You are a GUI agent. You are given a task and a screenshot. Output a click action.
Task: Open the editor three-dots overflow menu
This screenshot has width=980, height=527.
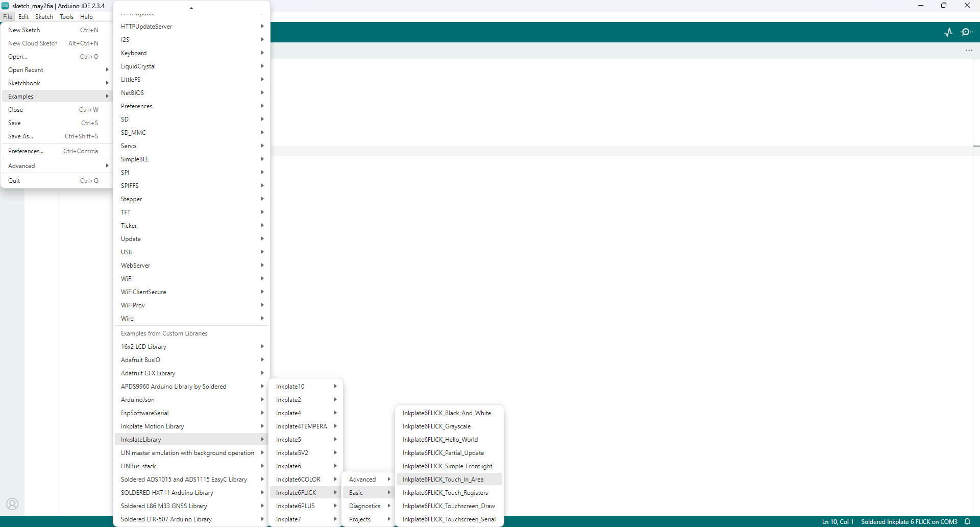click(x=969, y=51)
